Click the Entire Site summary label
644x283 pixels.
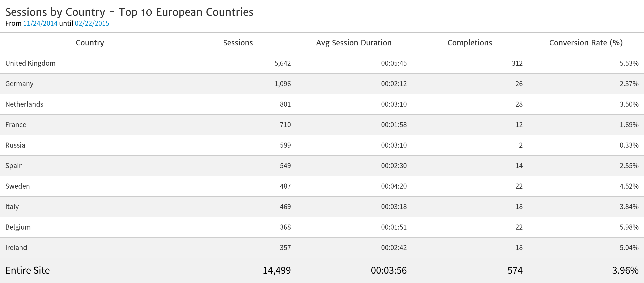click(x=27, y=271)
